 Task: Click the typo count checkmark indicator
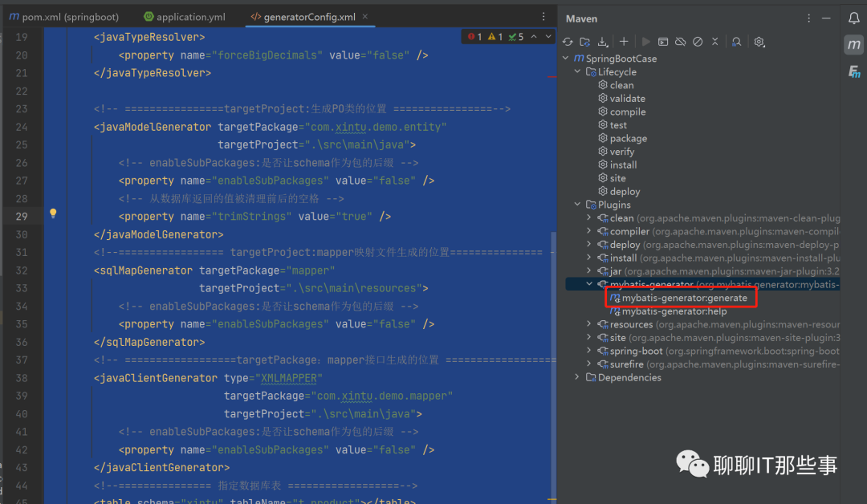pyautogui.click(x=516, y=37)
